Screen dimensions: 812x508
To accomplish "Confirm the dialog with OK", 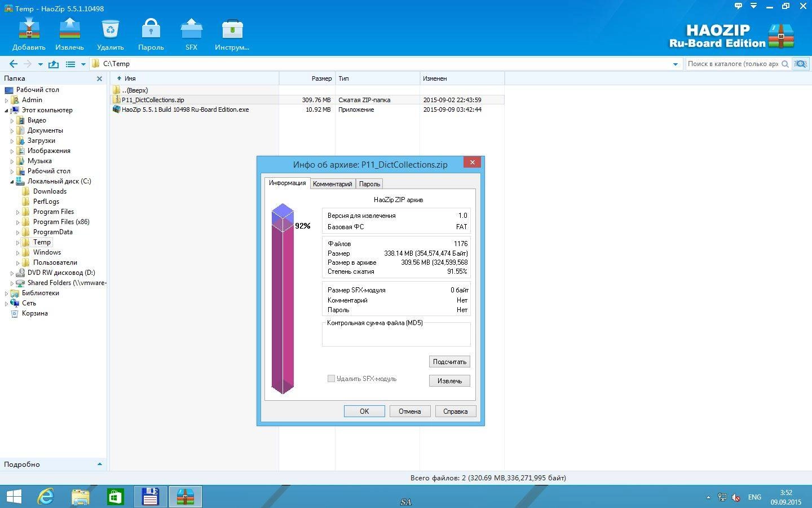I will click(364, 411).
